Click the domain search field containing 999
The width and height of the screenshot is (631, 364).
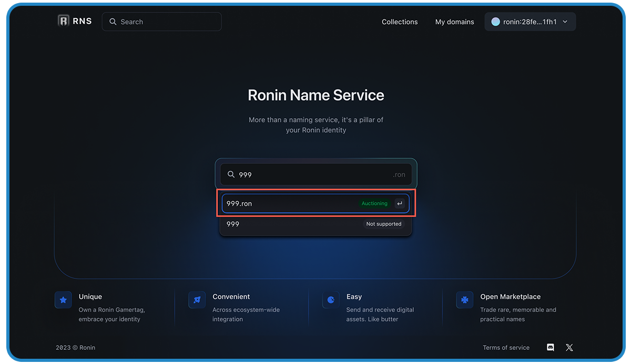[x=315, y=174]
